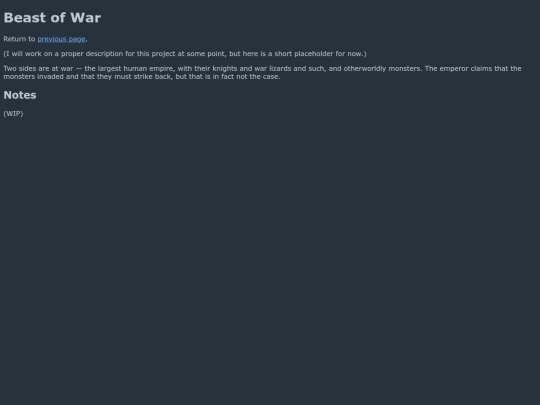Click "short placeholder for now" text
The width and height of the screenshot is (540, 405).
[319, 54]
